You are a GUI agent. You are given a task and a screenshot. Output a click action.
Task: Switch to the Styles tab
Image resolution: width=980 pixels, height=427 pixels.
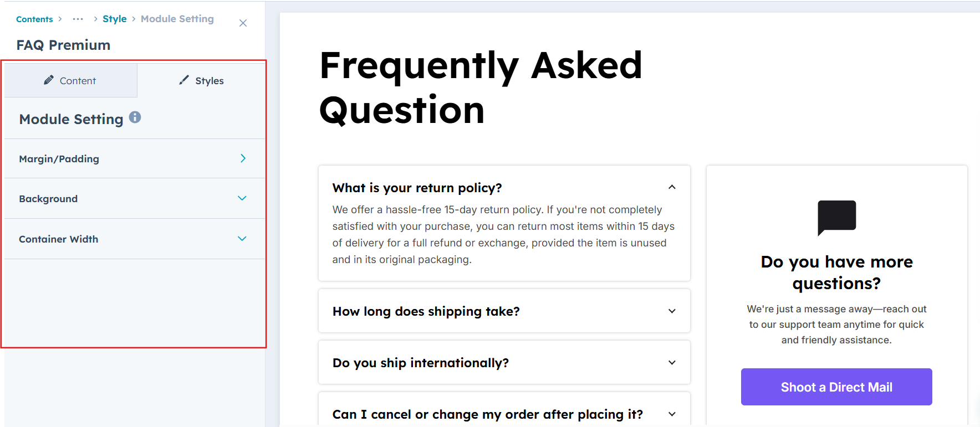(x=202, y=81)
